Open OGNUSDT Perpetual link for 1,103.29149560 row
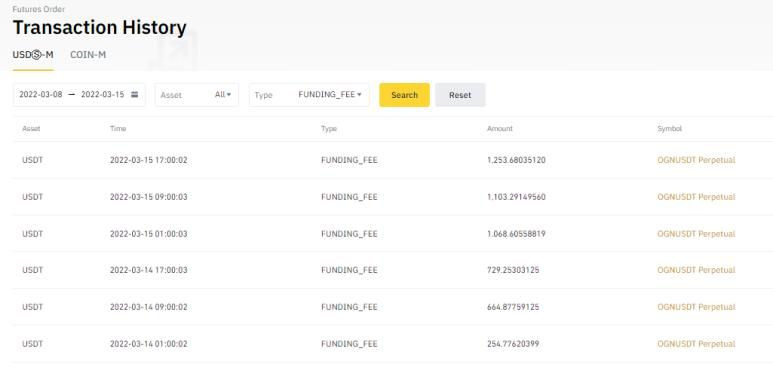Screen dimensions: 773x376 [x=696, y=197]
